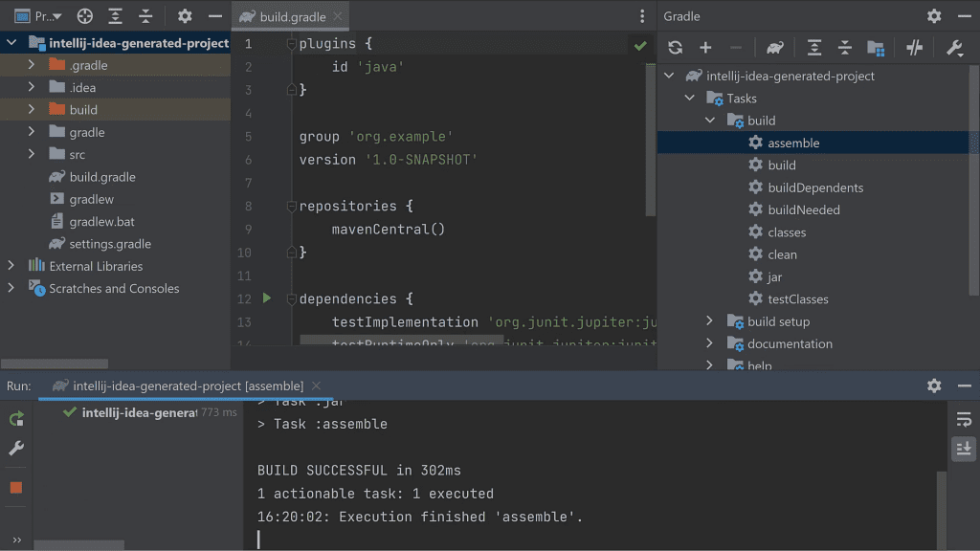The height and width of the screenshot is (551, 980).
Task: Click the Project panel horizontal scrollbar
Action: (55, 364)
